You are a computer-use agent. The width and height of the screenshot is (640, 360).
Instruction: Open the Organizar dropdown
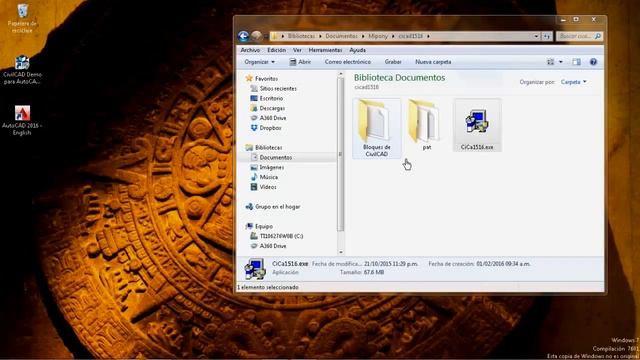(x=260, y=62)
